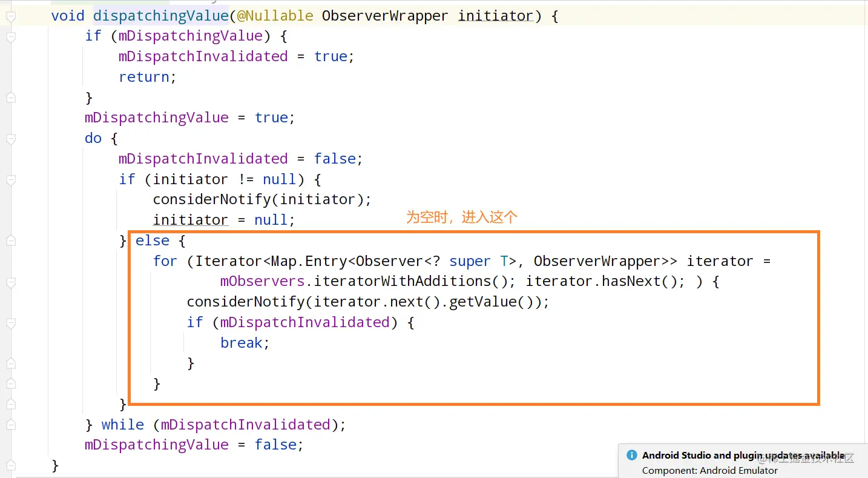Click the info icon in the update notification
The height and width of the screenshot is (478, 868).
coord(631,455)
